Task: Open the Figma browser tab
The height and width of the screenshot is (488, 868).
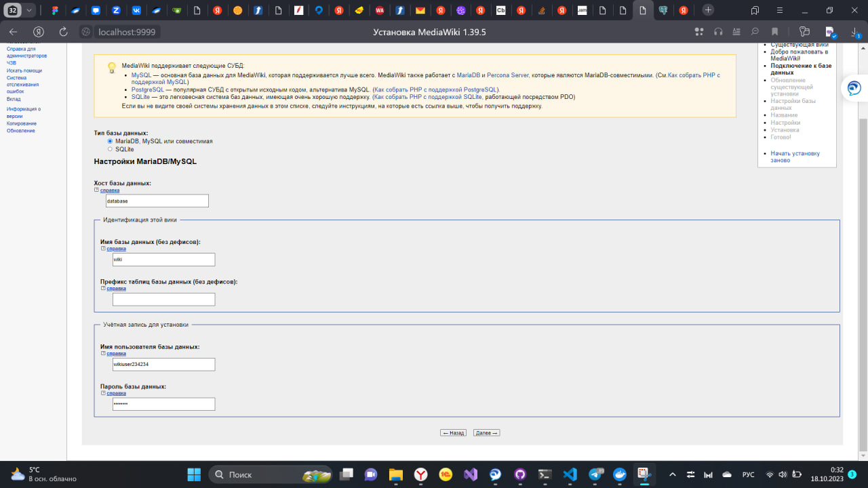Action: pyautogui.click(x=56, y=11)
